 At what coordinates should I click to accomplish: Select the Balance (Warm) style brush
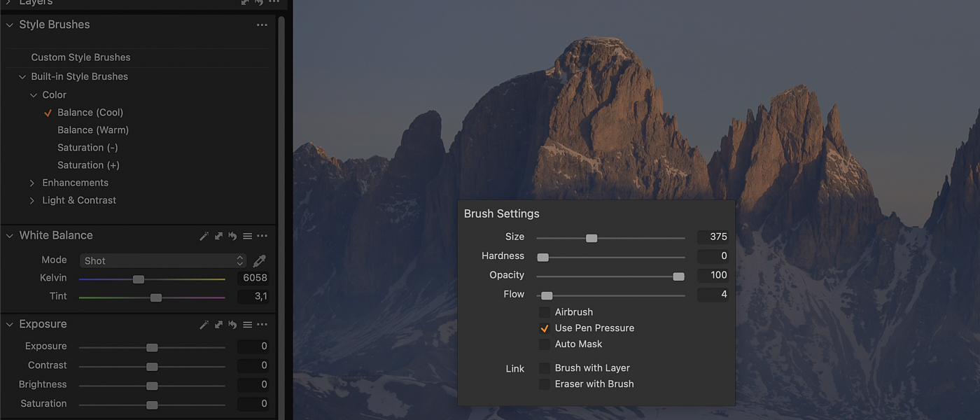[x=92, y=129]
